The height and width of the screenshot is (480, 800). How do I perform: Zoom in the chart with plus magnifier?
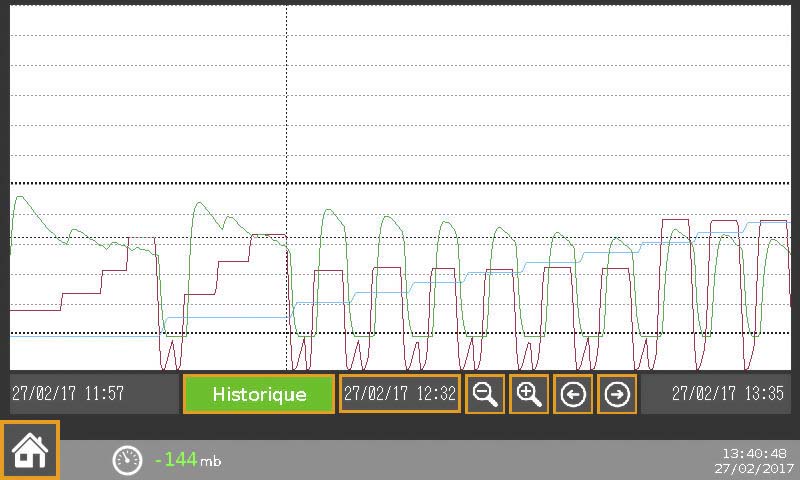coord(529,394)
